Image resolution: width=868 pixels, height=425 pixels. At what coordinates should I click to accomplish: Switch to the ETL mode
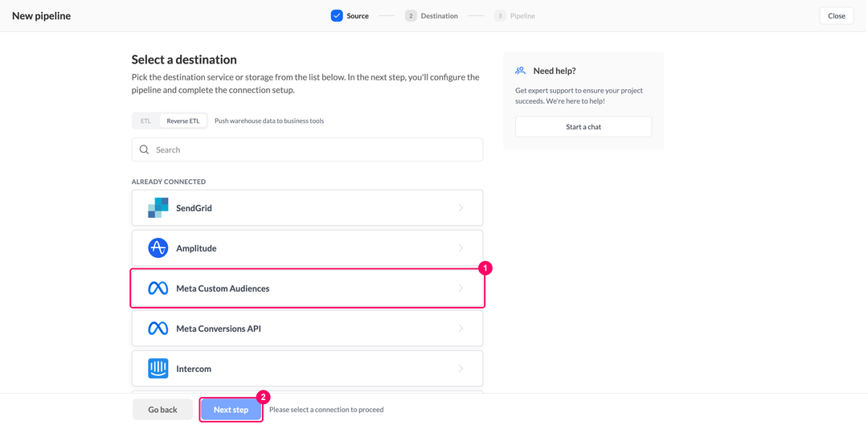145,121
